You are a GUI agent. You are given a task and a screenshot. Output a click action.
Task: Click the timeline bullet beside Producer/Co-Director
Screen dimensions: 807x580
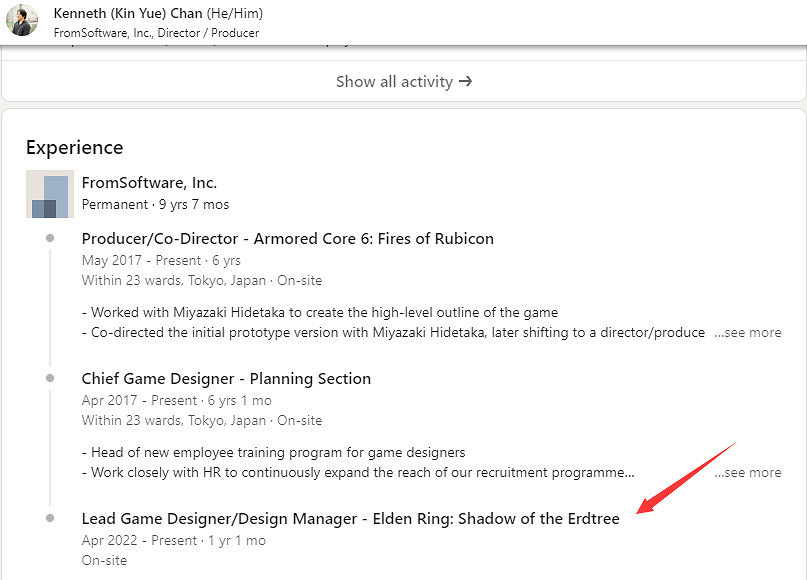(50, 238)
